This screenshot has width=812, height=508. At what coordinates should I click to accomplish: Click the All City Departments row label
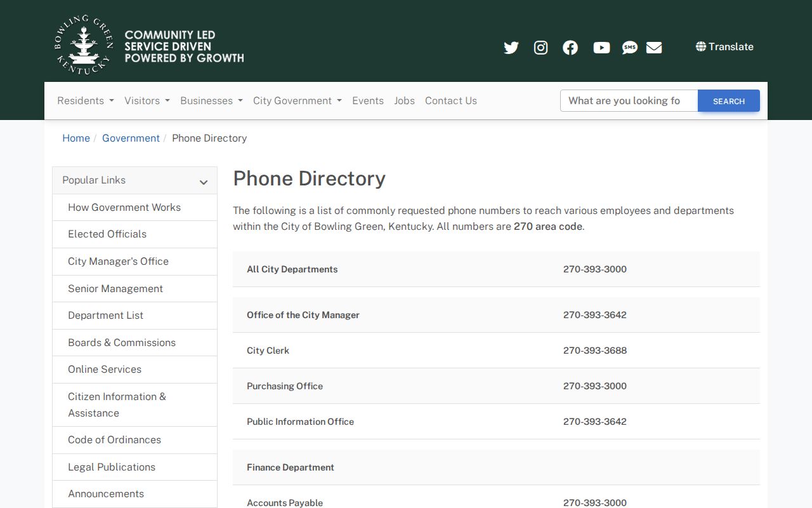pos(292,269)
